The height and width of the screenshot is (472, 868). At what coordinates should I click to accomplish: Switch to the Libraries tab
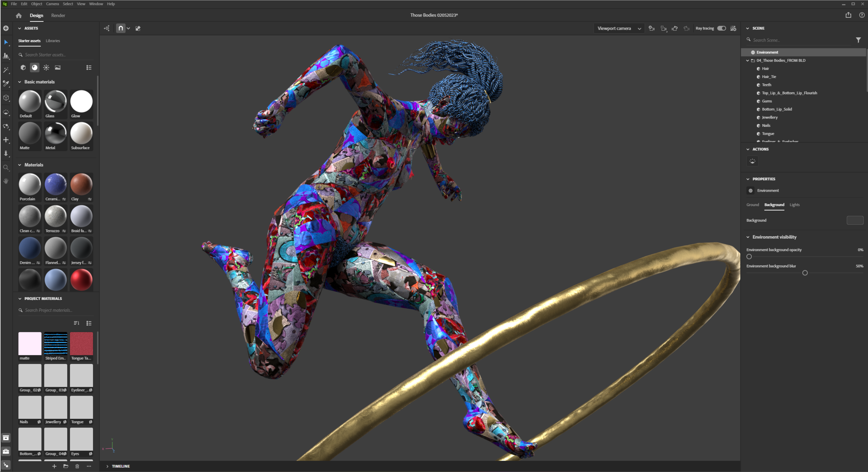[x=53, y=41]
